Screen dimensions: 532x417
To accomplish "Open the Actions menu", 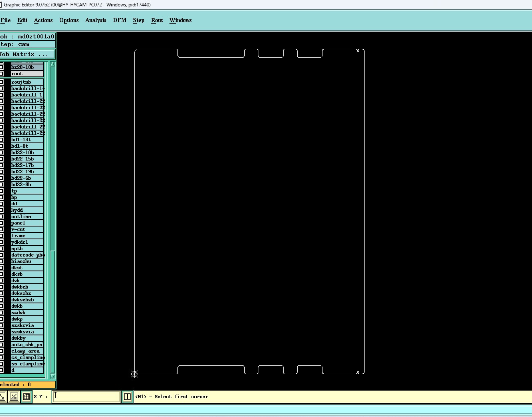I will pos(43,20).
